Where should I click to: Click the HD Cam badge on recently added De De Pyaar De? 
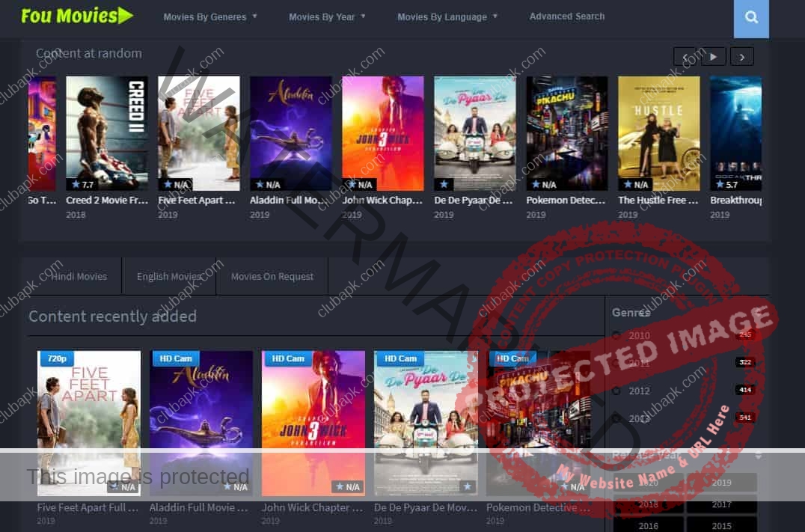pos(400,358)
